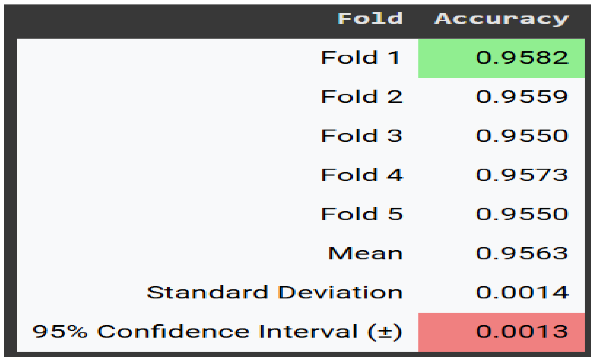
Task: Click the dark bottom border of the table
Action: (298, 354)
